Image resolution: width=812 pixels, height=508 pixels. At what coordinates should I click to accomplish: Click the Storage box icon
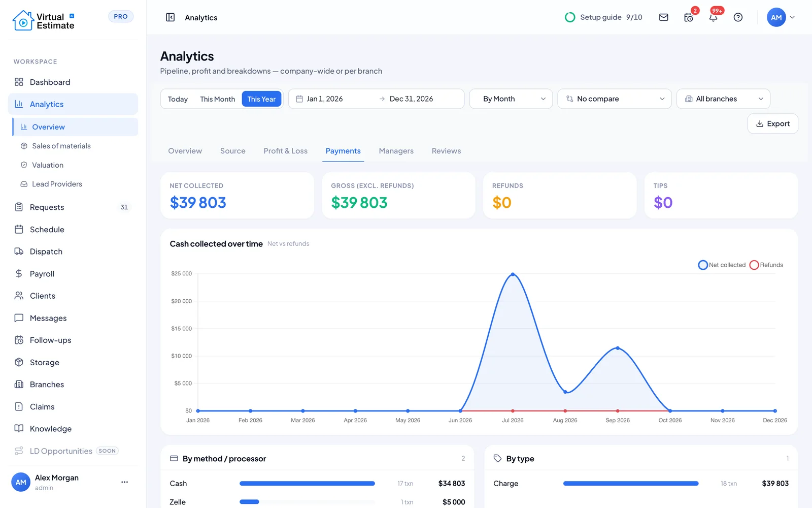19,362
